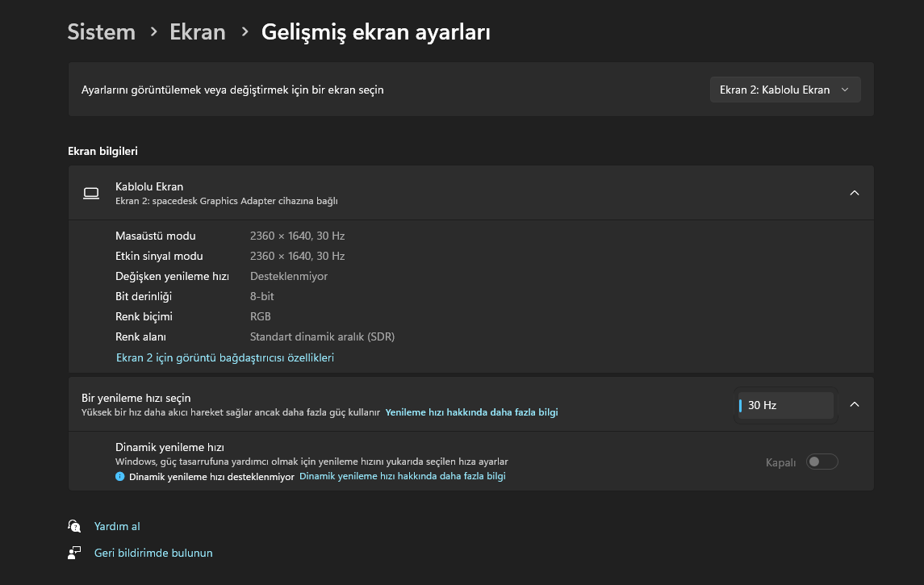Open the 30 Hz refresh rate selector

click(785, 405)
